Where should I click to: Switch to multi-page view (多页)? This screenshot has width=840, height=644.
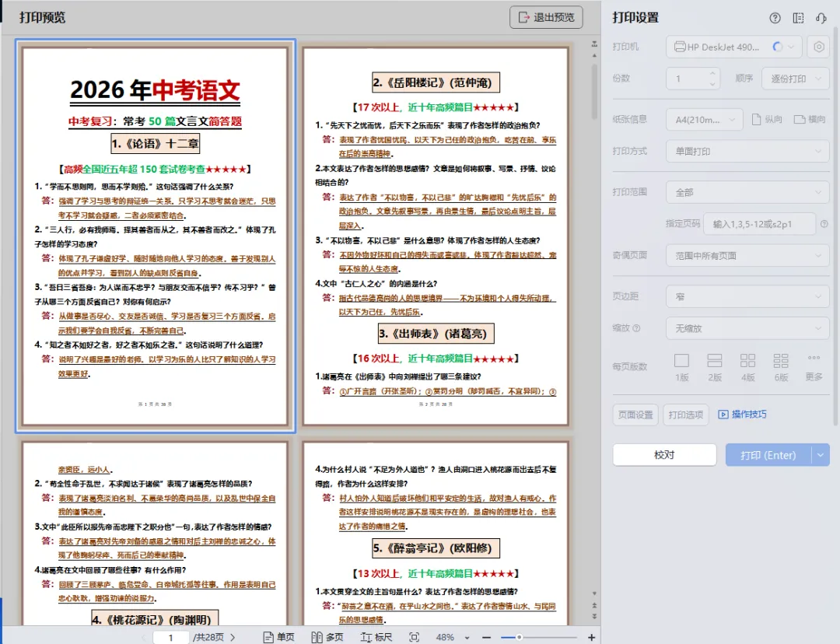tap(327, 636)
